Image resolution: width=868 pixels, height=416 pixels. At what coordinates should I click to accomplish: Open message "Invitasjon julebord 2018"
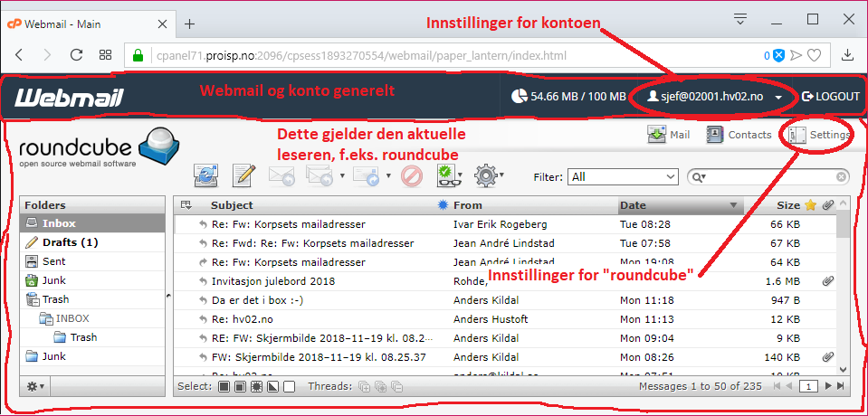coord(273,281)
